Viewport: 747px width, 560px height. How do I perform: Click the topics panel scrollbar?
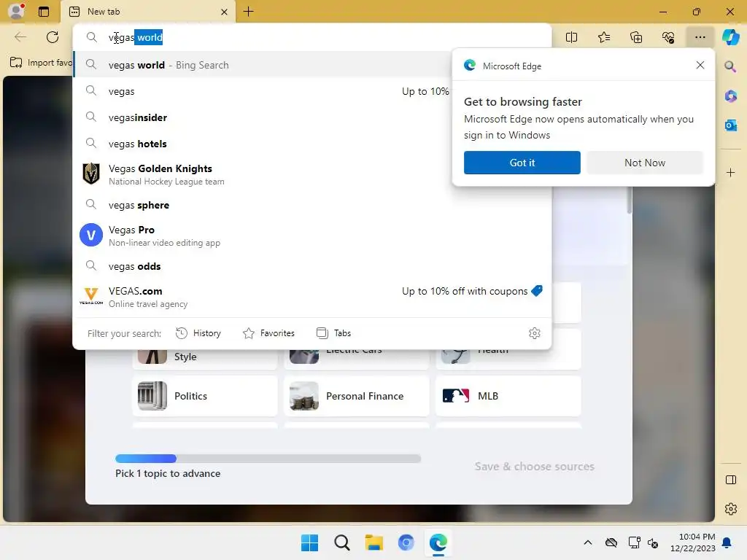[630, 200]
